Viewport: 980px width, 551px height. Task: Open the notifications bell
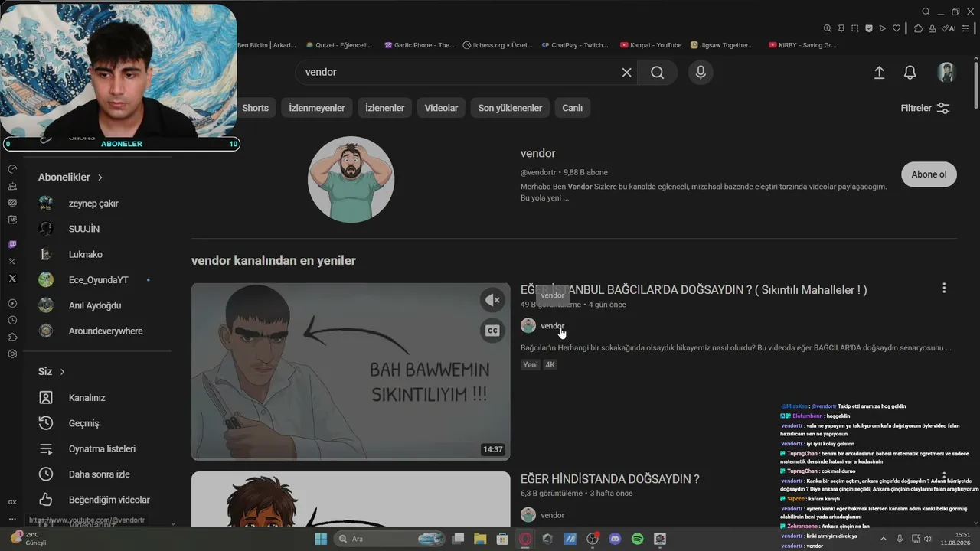(910, 72)
